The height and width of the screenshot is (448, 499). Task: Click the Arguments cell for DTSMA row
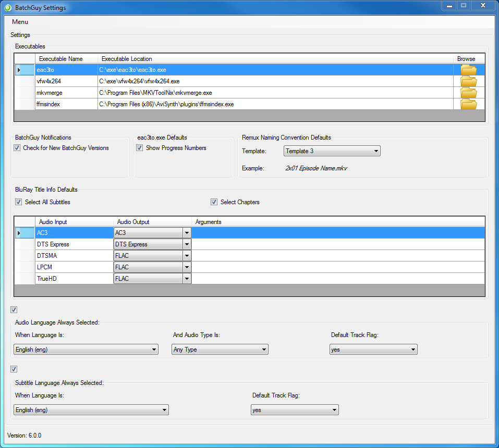338,256
